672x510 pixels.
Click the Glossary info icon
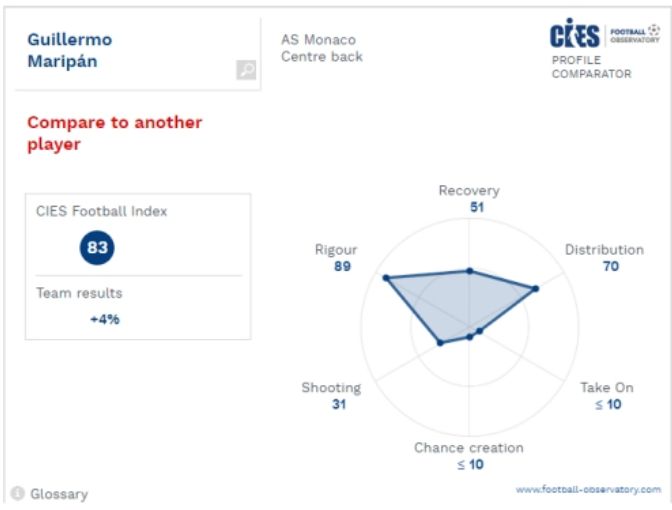click(x=17, y=494)
